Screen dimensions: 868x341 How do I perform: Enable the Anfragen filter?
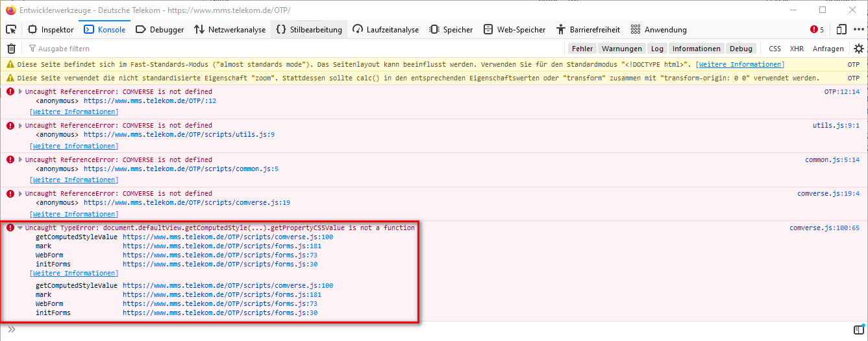(x=828, y=49)
